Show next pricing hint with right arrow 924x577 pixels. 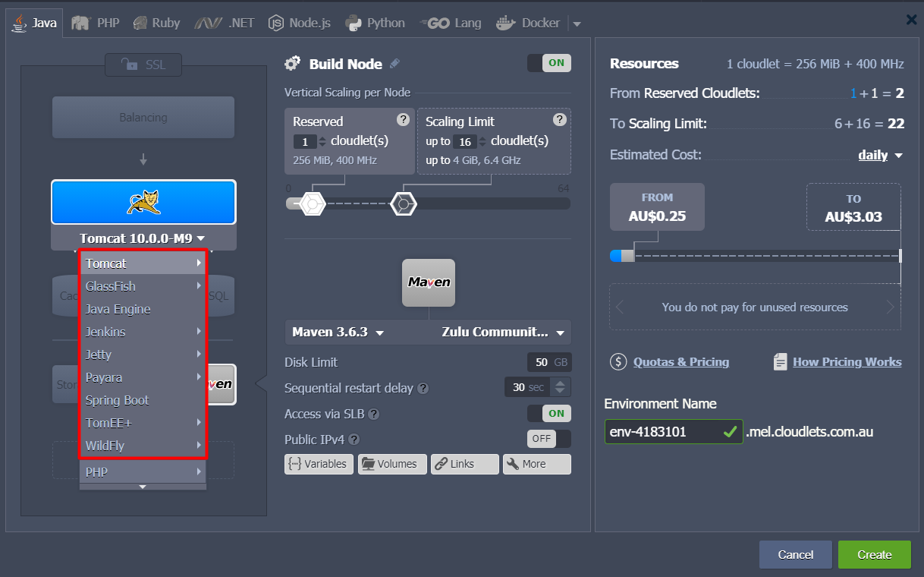891,307
